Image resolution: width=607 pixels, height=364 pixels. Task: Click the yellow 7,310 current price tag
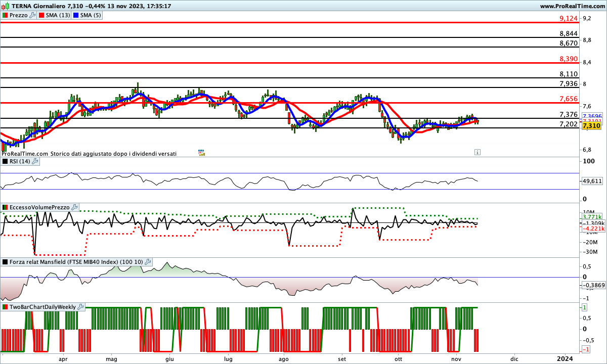591,125
